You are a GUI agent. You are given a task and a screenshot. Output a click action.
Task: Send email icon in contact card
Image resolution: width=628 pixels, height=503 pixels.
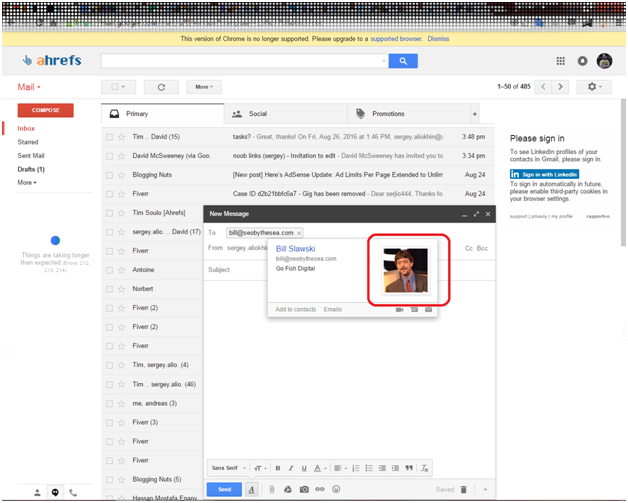pyautogui.click(x=429, y=310)
